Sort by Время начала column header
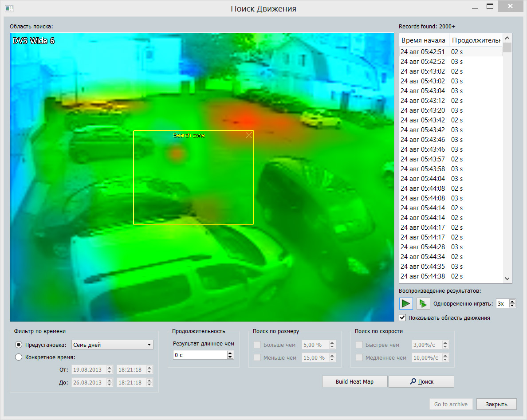527x420 pixels. point(424,40)
